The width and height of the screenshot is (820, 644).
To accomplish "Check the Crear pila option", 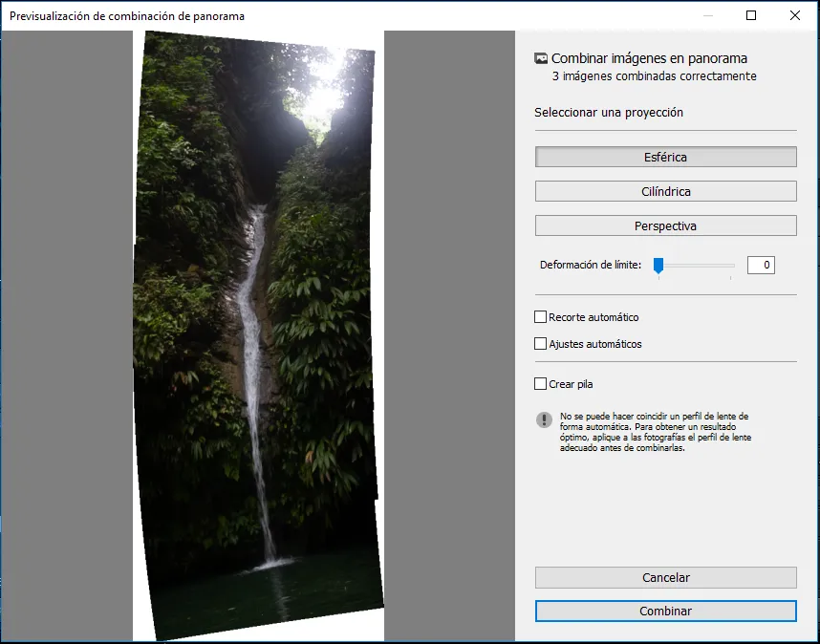I will (x=540, y=384).
